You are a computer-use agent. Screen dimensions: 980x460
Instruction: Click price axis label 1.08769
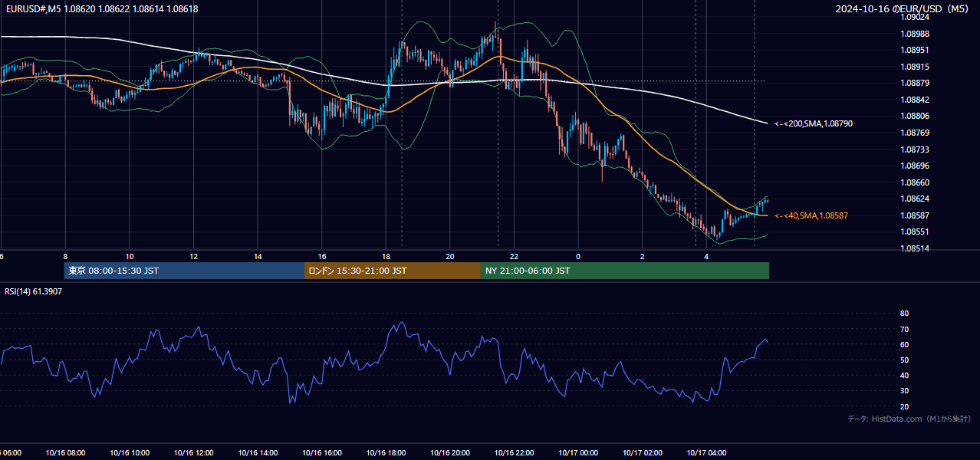click(x=915, y=133)
